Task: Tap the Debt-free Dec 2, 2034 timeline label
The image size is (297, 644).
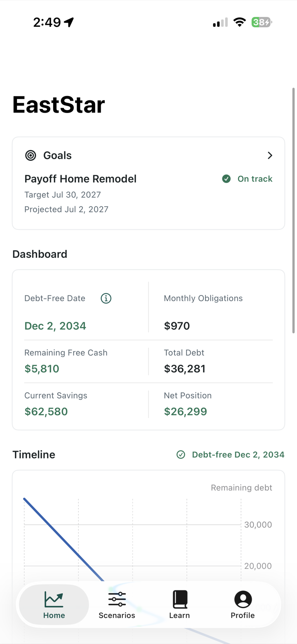Action: point(238,455)
